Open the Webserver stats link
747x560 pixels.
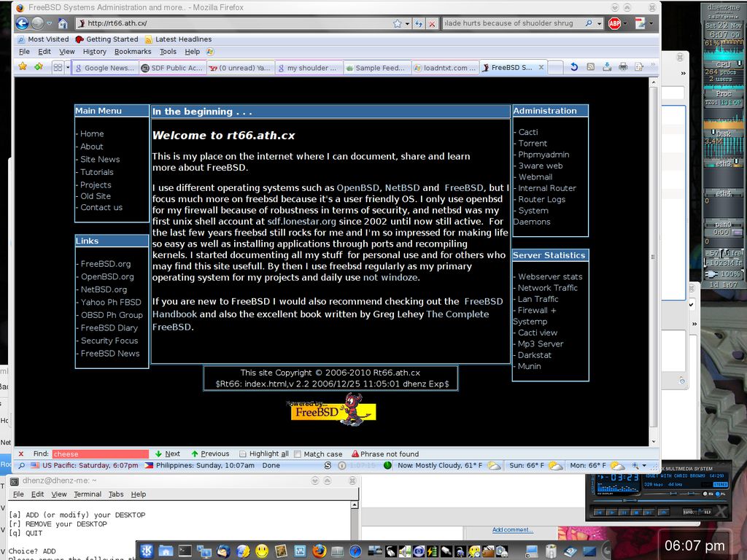point(550,276)
